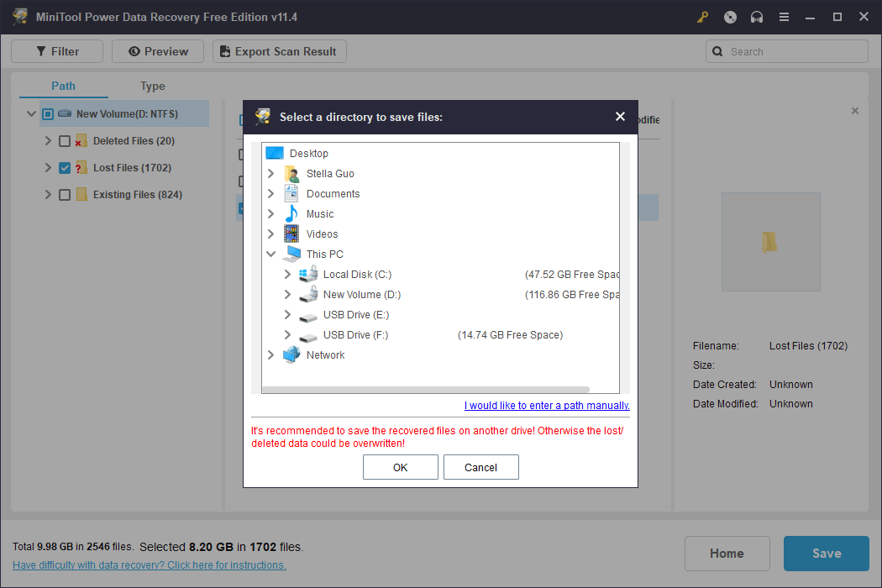Expand the Stella Guo folder
This screenshot has height=588, width=882.
[x=271, y=173]
